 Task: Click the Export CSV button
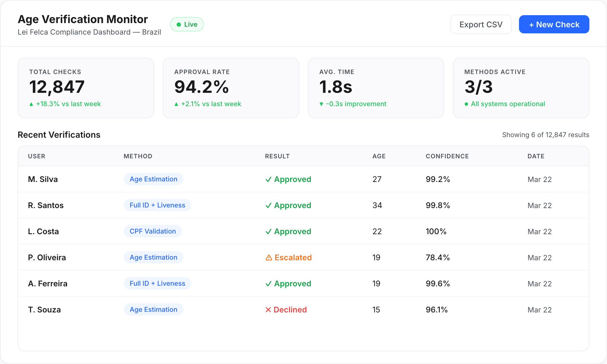coord(481,24)
